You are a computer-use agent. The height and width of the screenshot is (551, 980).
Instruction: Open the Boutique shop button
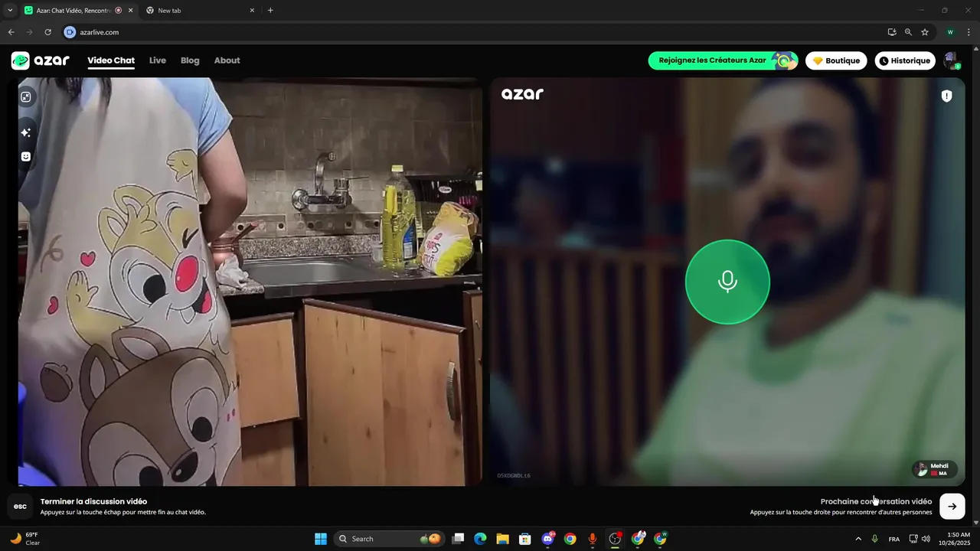[x=836, y=60]
